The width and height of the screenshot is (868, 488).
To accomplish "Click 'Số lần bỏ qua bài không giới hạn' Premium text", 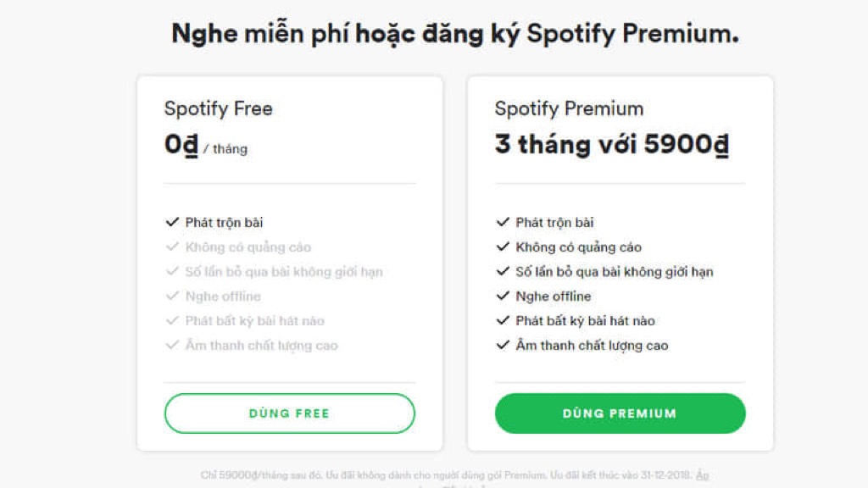I will [615, 272].
